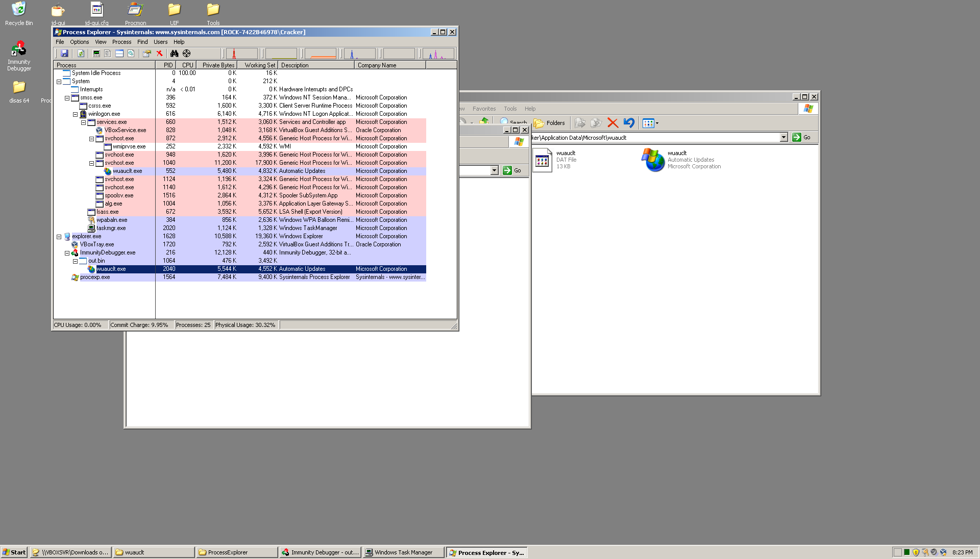
Task: Open Favorites menu in the wuauclt Explorer window
Action: tap(484, 109)
